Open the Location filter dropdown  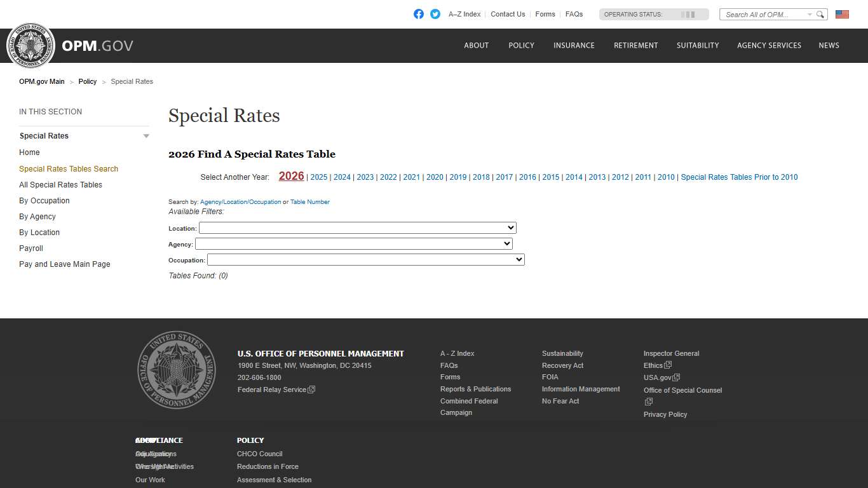[x=357, y=227]
